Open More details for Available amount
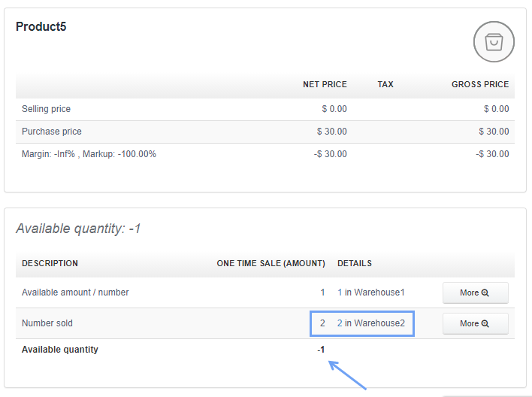This screenshot has height=397, width=532. click(x=475, y=293)
